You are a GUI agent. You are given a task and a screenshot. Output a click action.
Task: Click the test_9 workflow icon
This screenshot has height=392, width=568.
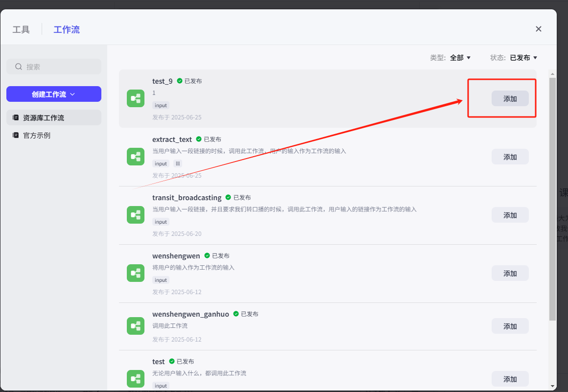[x=136, y=98]
